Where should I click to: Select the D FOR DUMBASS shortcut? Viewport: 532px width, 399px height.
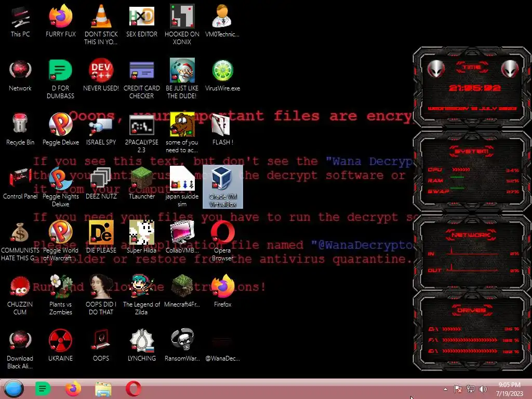point(60,79)
